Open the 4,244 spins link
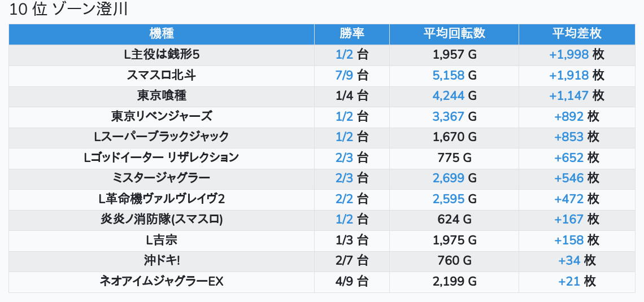Screen dimensions: 644x302 449,96
